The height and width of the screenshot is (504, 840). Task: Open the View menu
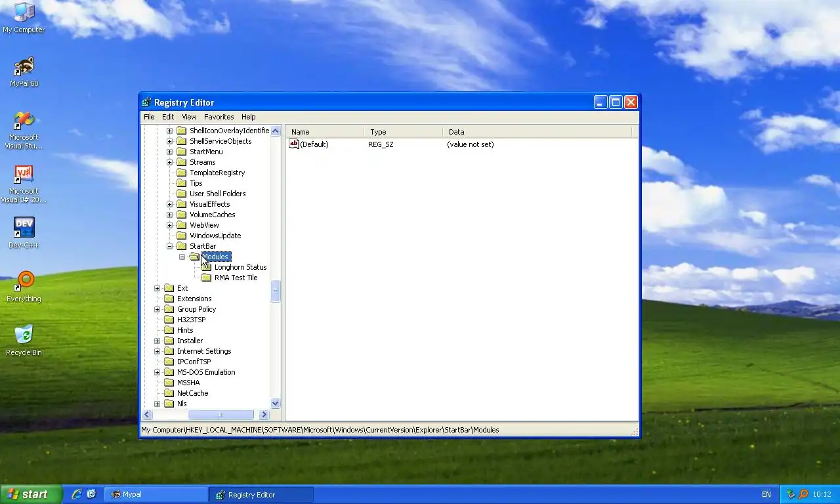click(x=189, y=117)
